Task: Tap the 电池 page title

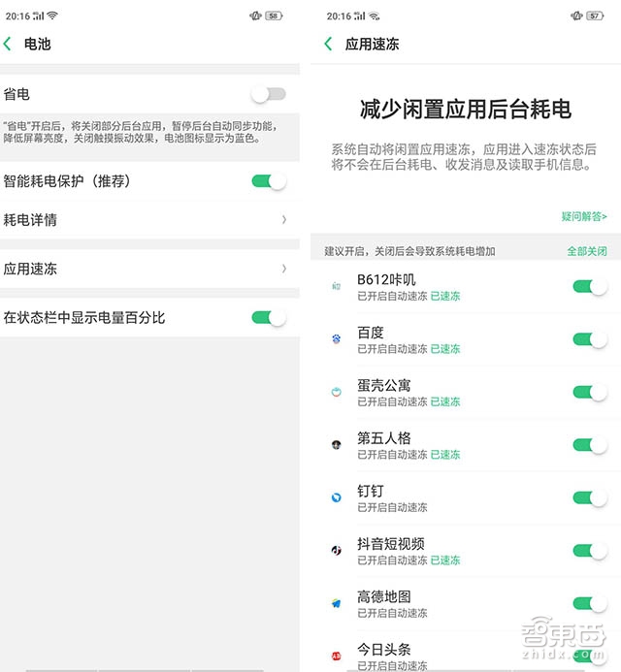Action: [37, 44]
